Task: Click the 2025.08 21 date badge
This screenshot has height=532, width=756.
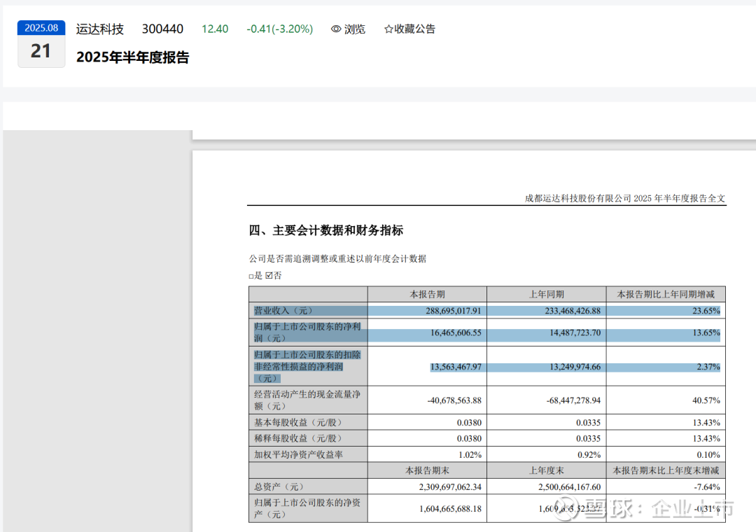Action: [41, 44]
